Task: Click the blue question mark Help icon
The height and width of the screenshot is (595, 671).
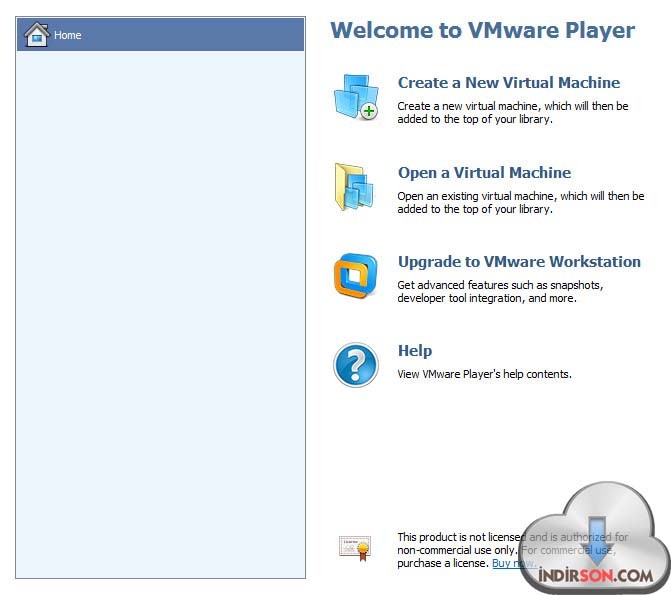Action: click(356, 365)
